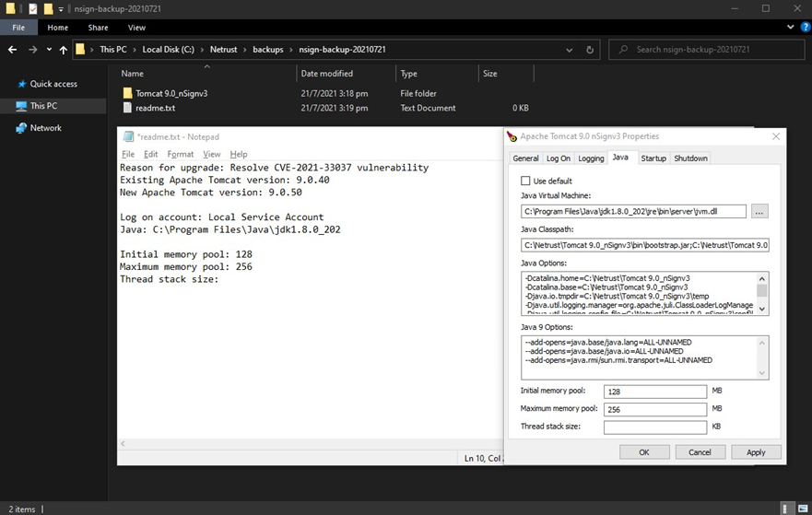Viewport: 812px width, 515px height.
Task: Click inside Java 9 Options textbox
Action: [639, 357]
